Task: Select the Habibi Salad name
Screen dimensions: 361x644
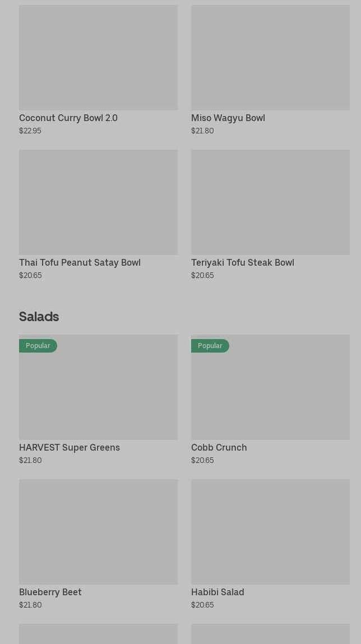Action: 217,592
